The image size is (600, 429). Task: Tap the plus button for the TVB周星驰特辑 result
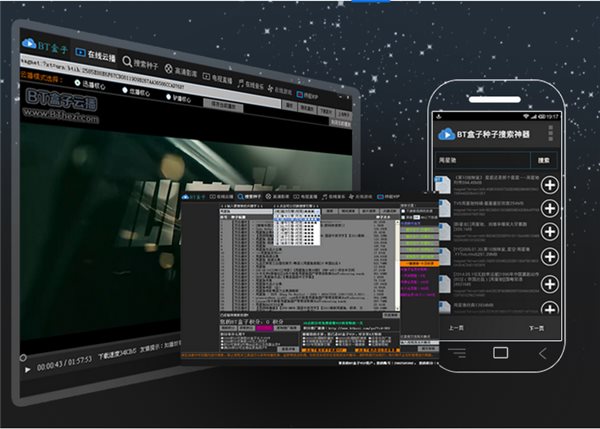(550, 209)
